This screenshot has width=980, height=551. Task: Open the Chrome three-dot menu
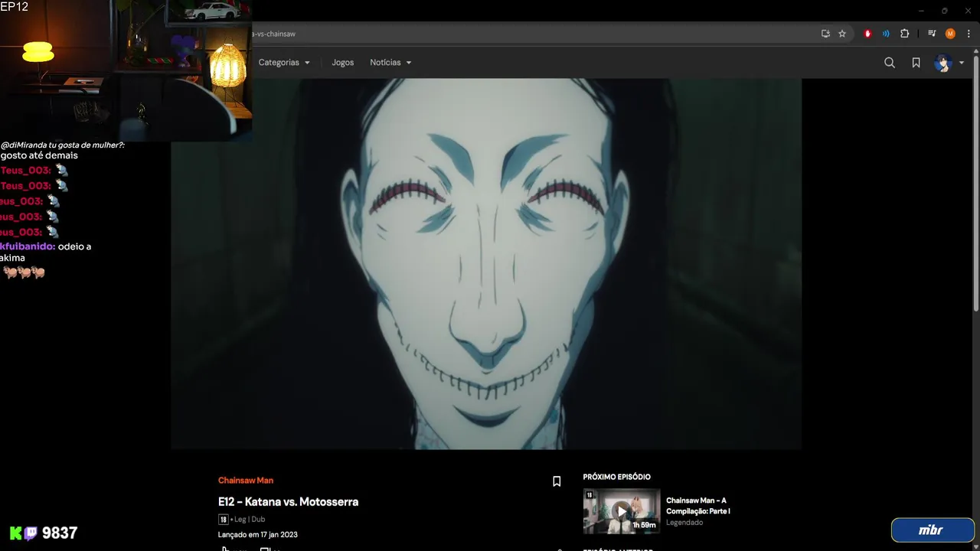coord(969,34)
